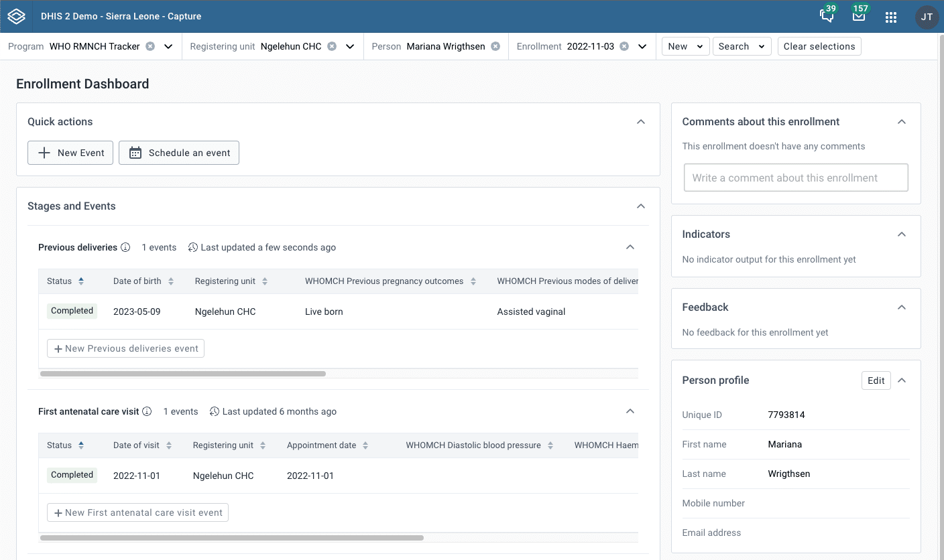The width and height of the screenshot is (944, 560).
Task: Collapse the Previous deliveries stage
Action: click(630, 247)
